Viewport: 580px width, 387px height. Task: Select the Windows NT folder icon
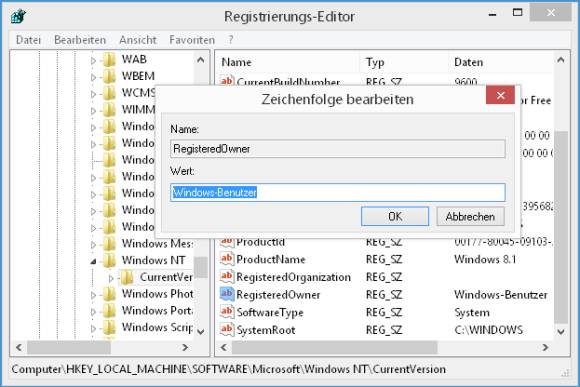point(109,260)
